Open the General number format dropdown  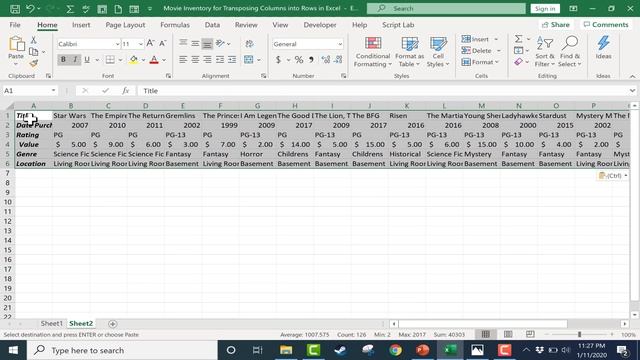pyautogui.click(x=340, y=44)
